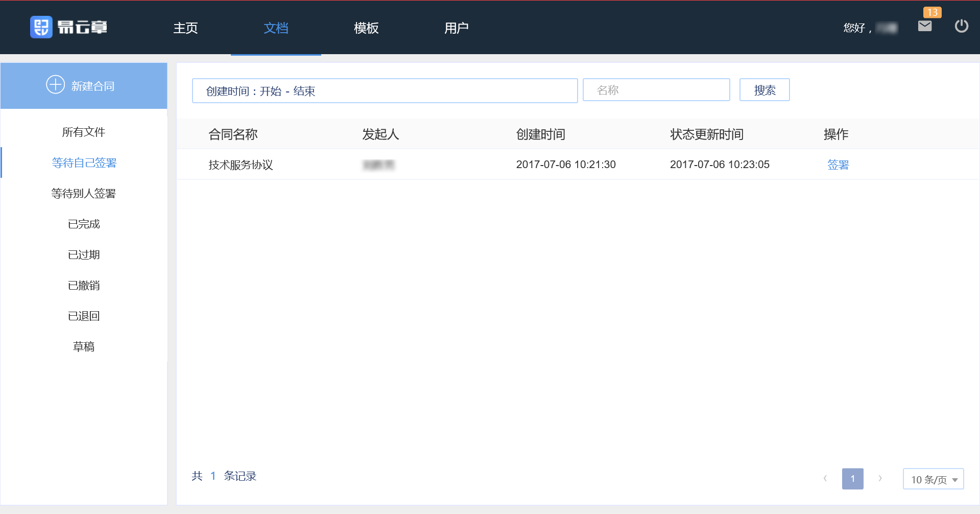Click the 签署 link for 技术服务协议
Screen dimensions: 980x514
838,165
